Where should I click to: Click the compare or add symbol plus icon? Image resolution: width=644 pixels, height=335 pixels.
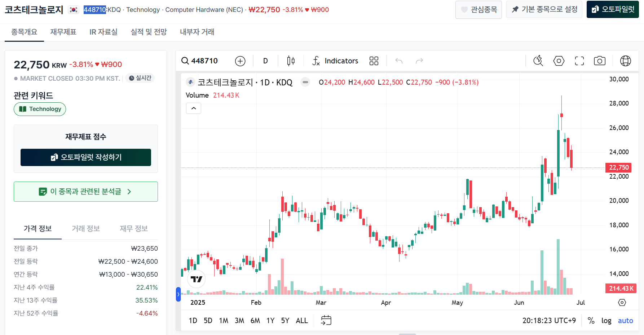pos(240,61)
